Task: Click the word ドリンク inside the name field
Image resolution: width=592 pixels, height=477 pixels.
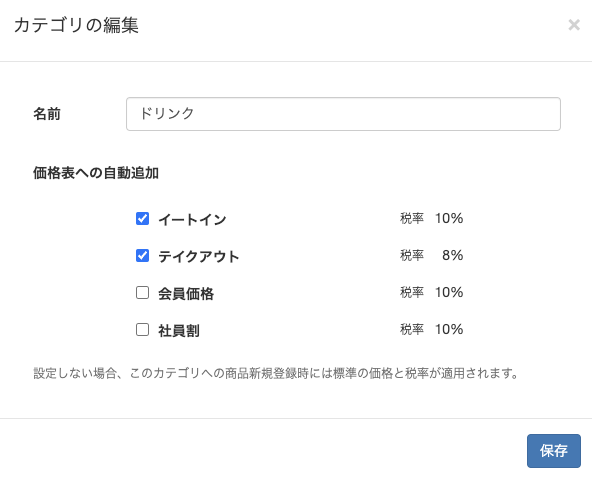Action: [166, 113]
